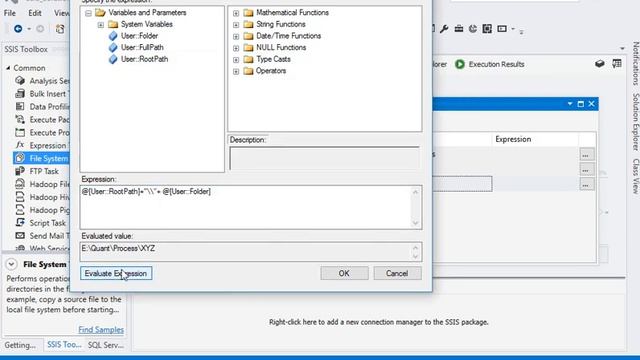
Task: Click the SSIS Toolbox cube icon
Action: (600, 64)
